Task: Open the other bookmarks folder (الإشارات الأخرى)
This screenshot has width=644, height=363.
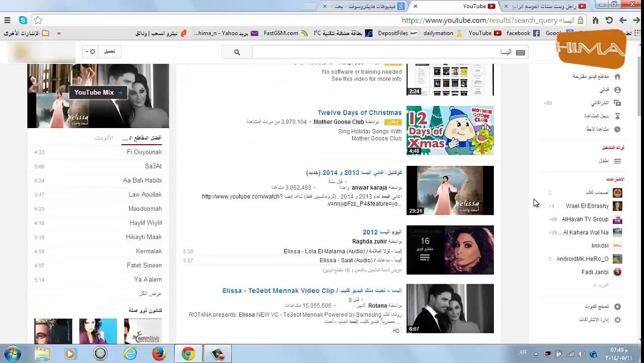Action: tap(26, 33)
